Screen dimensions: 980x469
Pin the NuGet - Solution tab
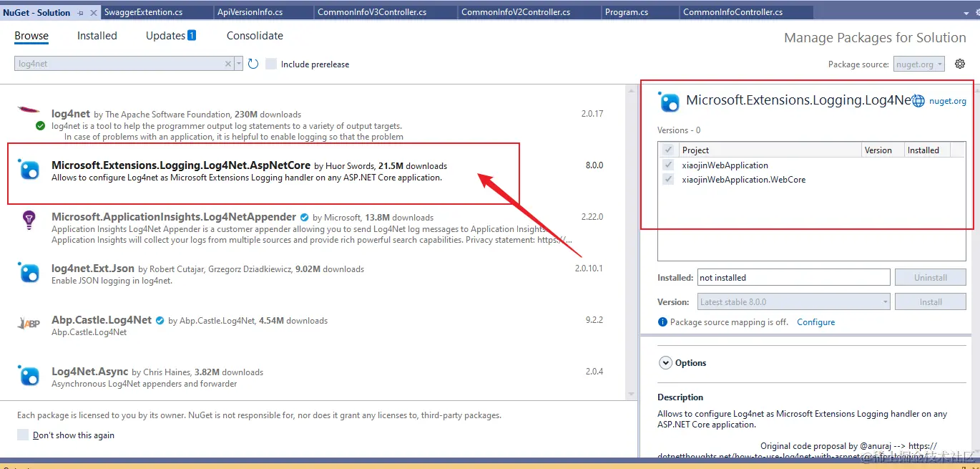[79, 13]
